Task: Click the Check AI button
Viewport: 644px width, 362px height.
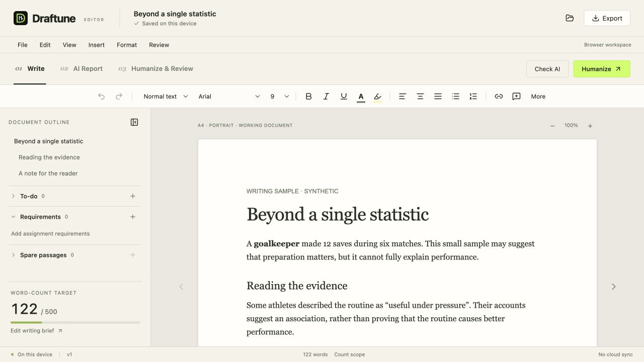Action: [x=547, y=69]
